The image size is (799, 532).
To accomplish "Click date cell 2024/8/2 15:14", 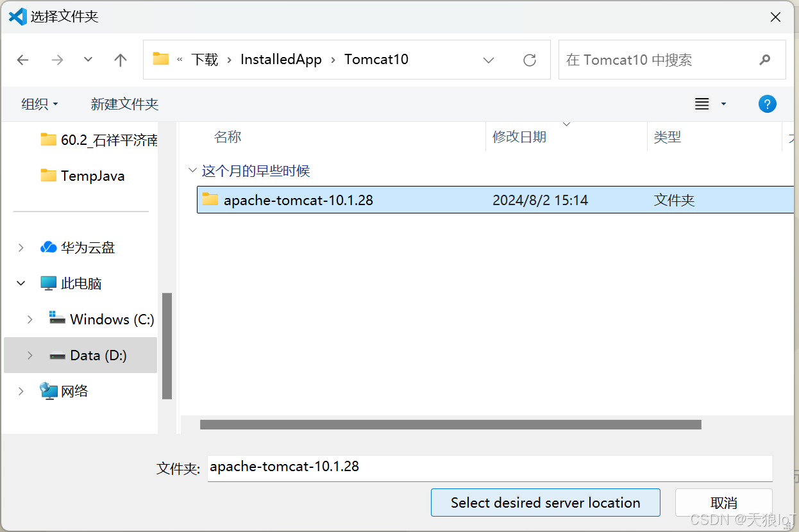I will click(540, 200).
